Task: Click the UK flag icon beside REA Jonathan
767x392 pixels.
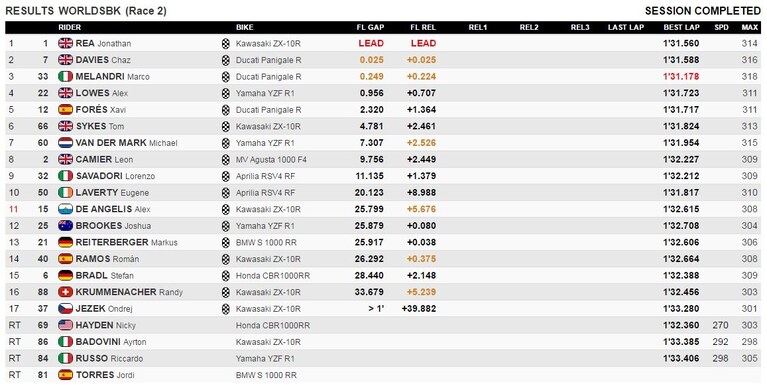Action: point(65,43)
